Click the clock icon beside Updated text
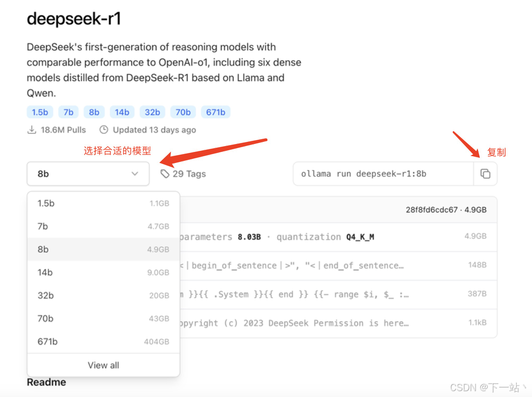 pyautogui.click(x=104, y=130)
